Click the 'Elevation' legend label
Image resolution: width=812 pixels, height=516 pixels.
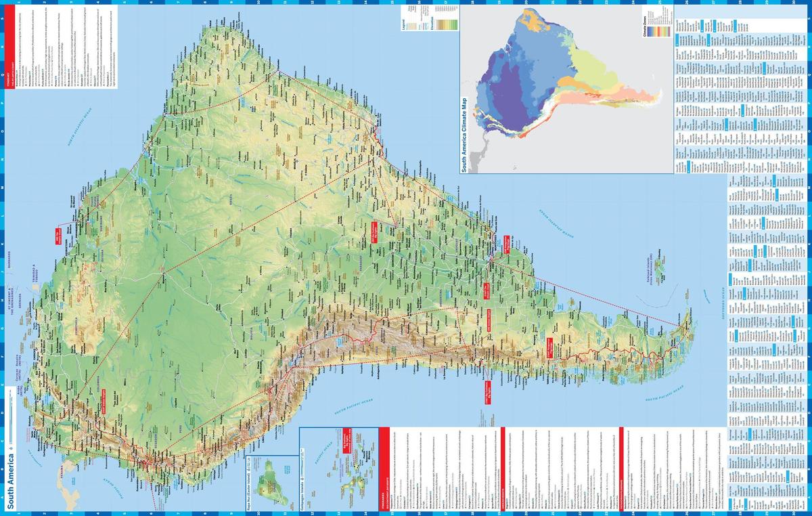click(x=432, y=23)
